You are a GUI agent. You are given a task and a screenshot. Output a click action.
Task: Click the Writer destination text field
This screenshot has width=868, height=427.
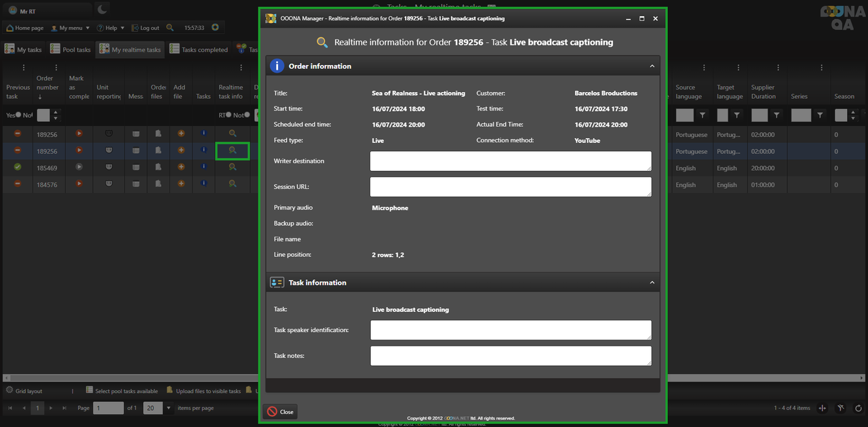510,161
